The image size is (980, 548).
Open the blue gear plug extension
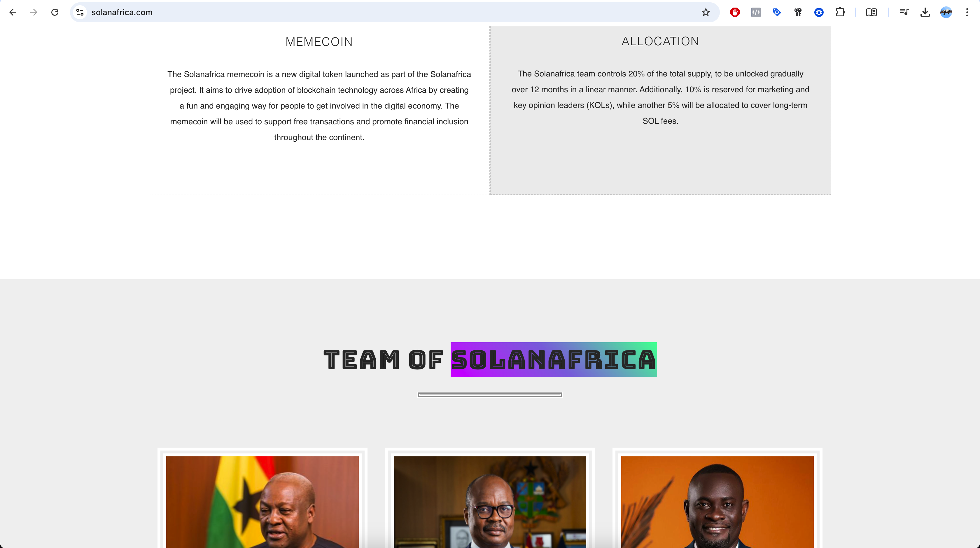coord(819,12)
